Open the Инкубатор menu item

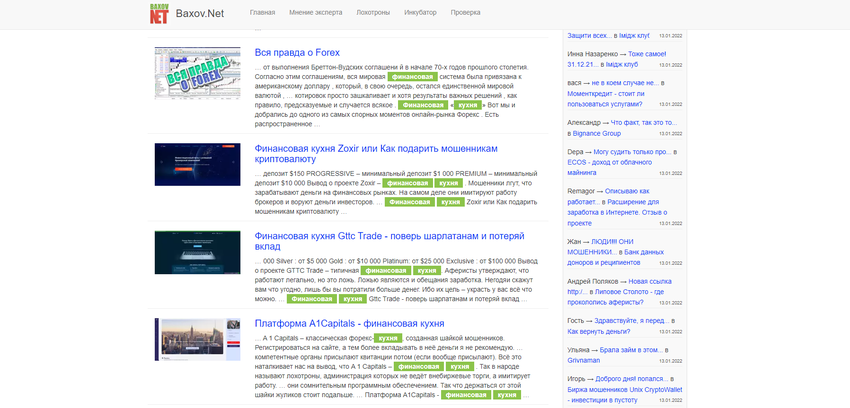[x=420, y=12]
